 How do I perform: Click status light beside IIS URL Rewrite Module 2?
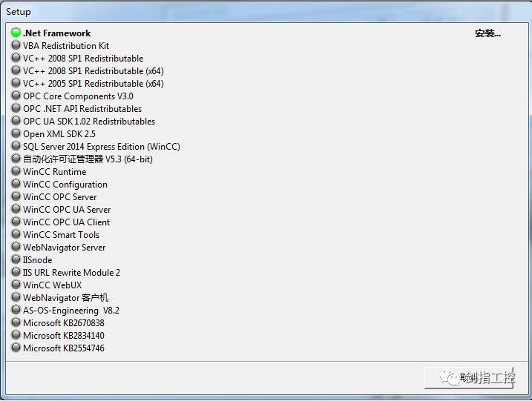[x=16, y=271]
